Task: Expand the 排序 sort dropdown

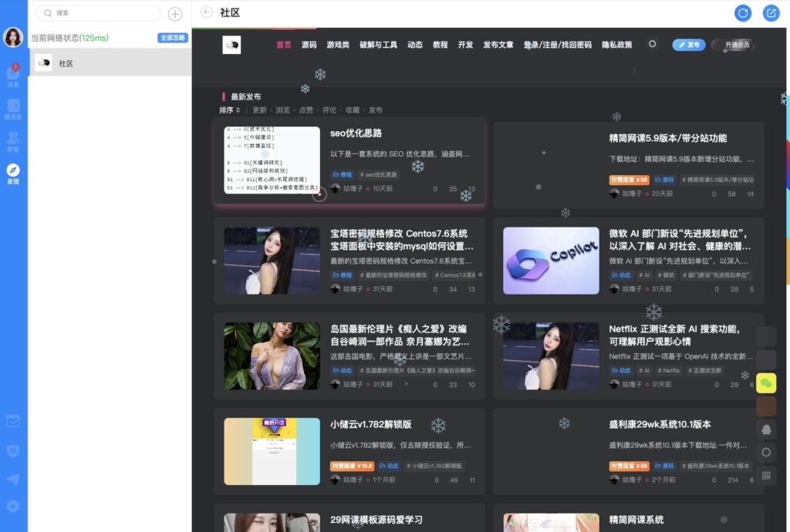Action: (230, 110)
